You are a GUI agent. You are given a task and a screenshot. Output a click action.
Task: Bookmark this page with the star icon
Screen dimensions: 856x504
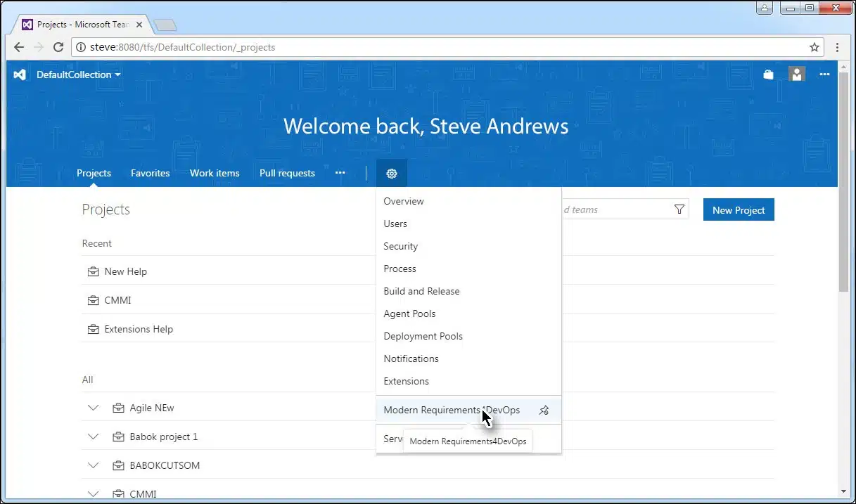click(814, 47)
